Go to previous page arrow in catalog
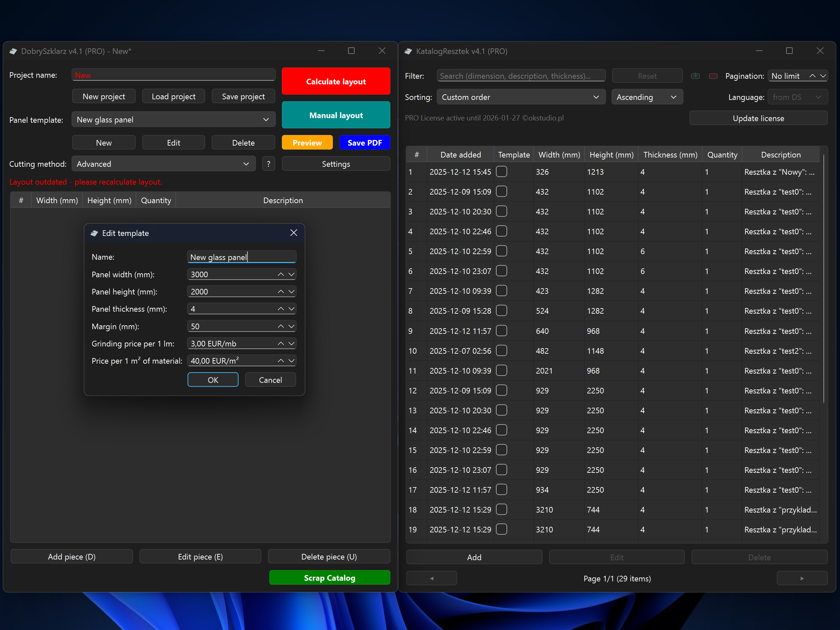840x630 pixels. (x=431, y=578)
